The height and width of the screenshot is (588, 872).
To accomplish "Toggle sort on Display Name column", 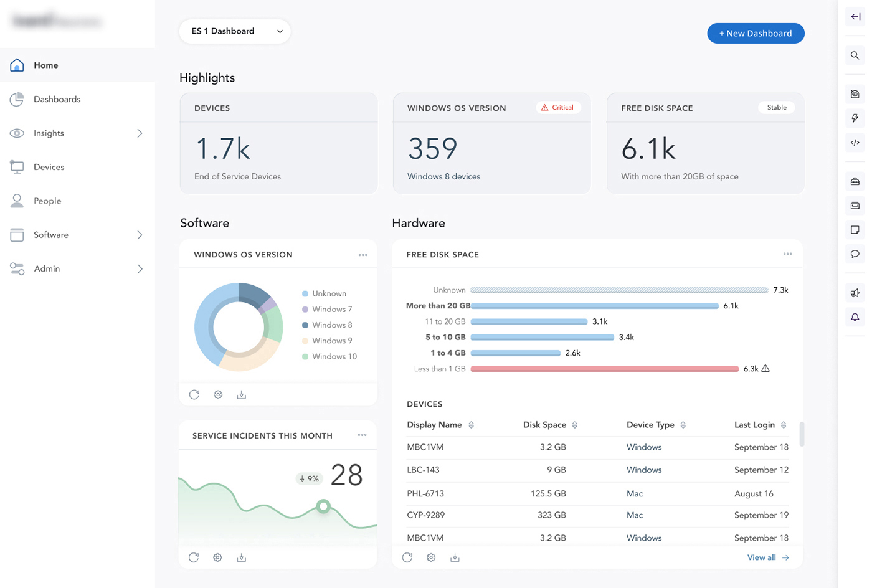I will [x=471, y=425].
